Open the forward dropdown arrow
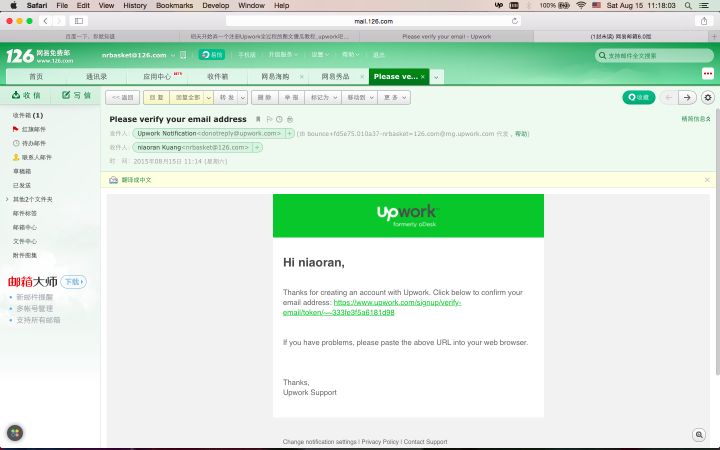 click(243, 97)
